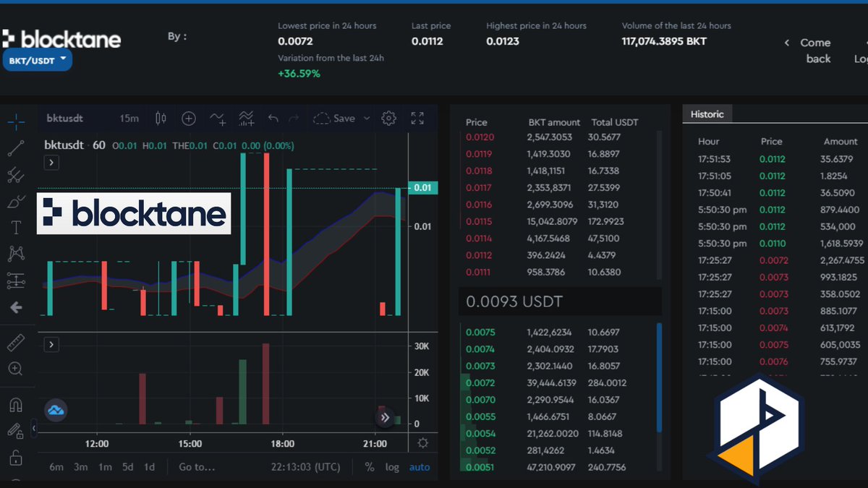Select the crosshair cursor tool

pos(16,121)
